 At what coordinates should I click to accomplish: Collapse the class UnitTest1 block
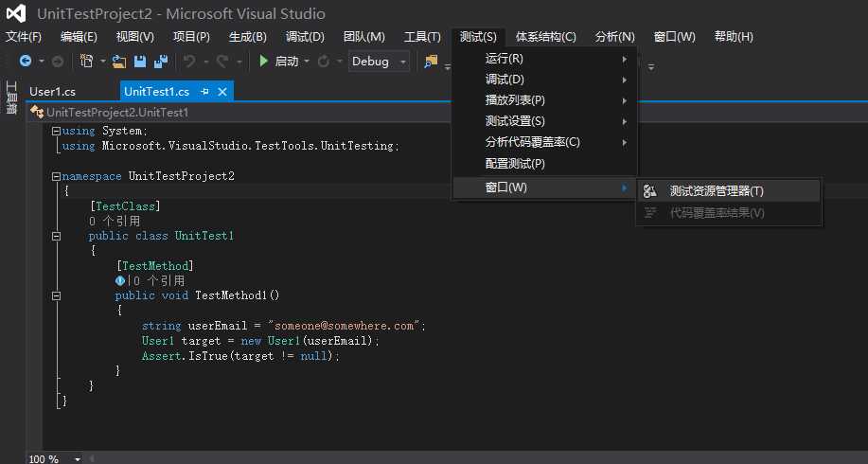(x=56, y=236)
